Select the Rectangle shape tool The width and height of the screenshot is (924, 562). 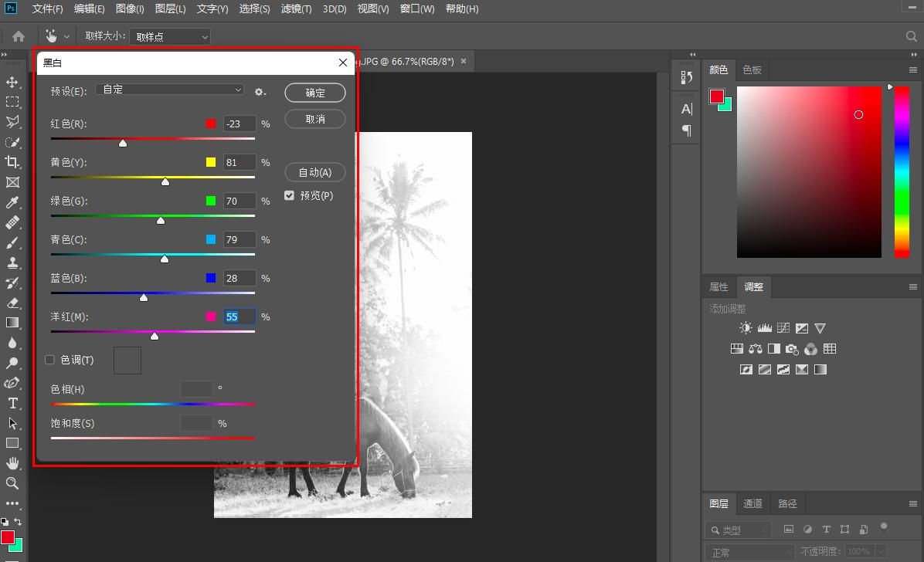12,443
